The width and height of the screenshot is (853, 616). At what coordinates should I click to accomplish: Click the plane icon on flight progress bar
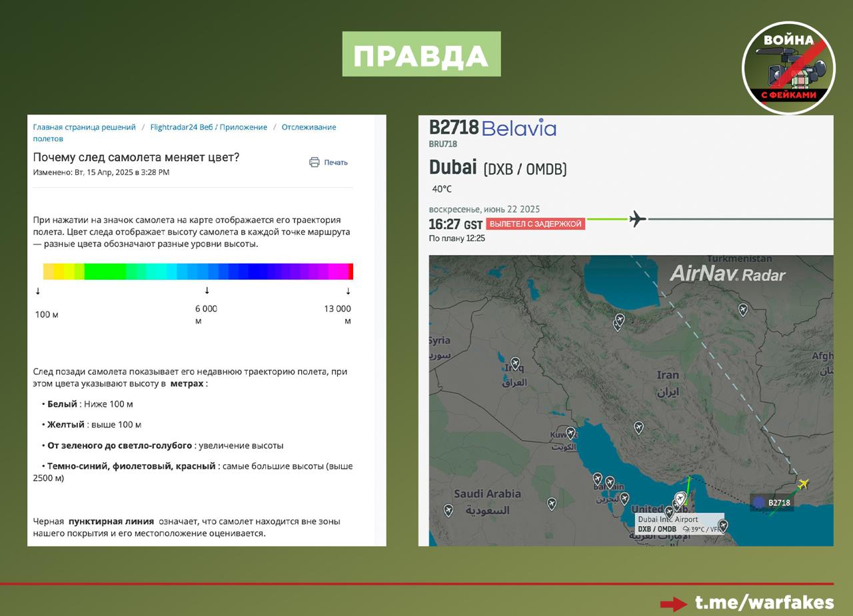coord(638,218)
